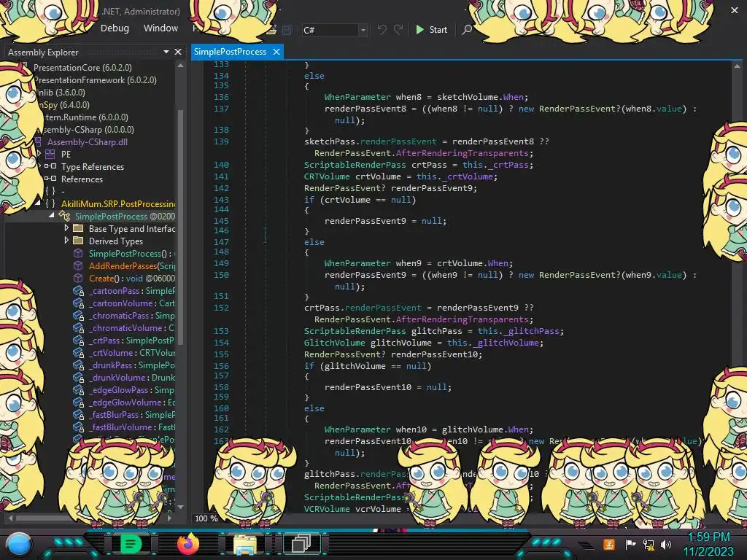Open the green notes app in taskbar
Viewport: 747px width, 560px height.
(x=131, y=543)
